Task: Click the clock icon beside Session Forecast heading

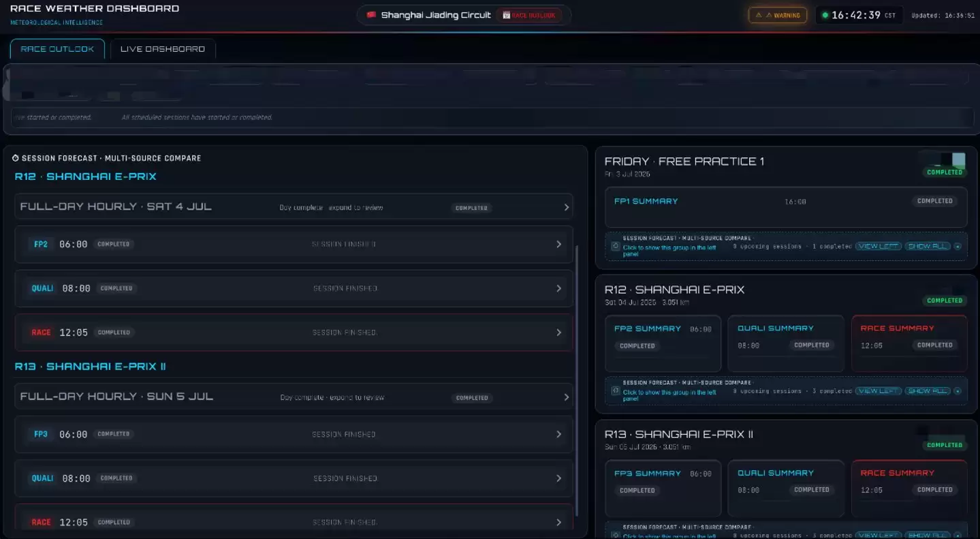Action: point(16,158)
